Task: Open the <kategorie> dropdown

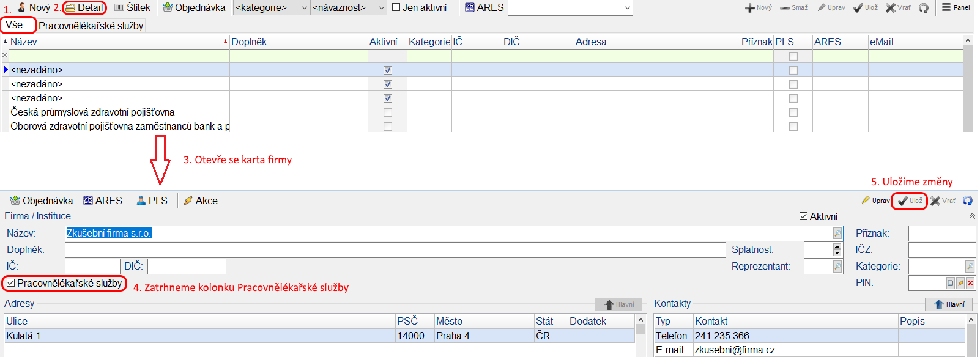Action: click(304, 8)
